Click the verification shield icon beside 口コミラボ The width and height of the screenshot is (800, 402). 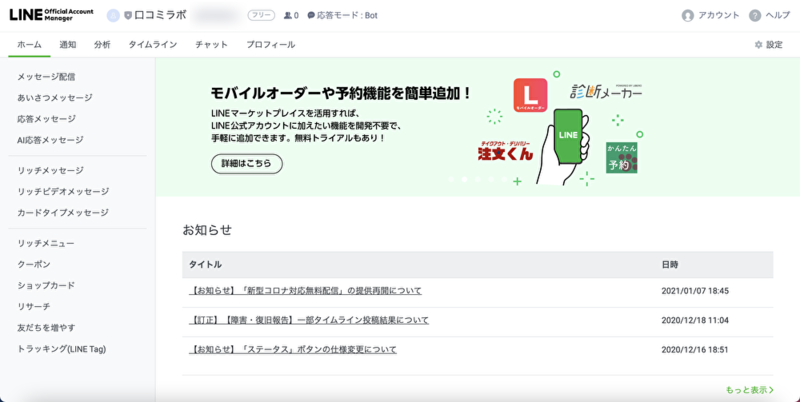pos(128,15)
